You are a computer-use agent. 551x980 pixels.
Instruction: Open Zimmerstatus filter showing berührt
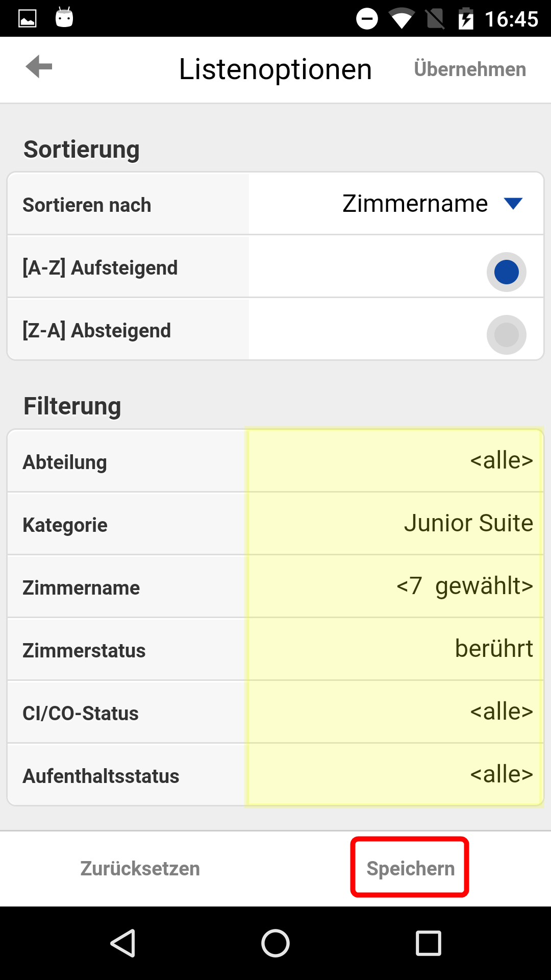(395, 649)
